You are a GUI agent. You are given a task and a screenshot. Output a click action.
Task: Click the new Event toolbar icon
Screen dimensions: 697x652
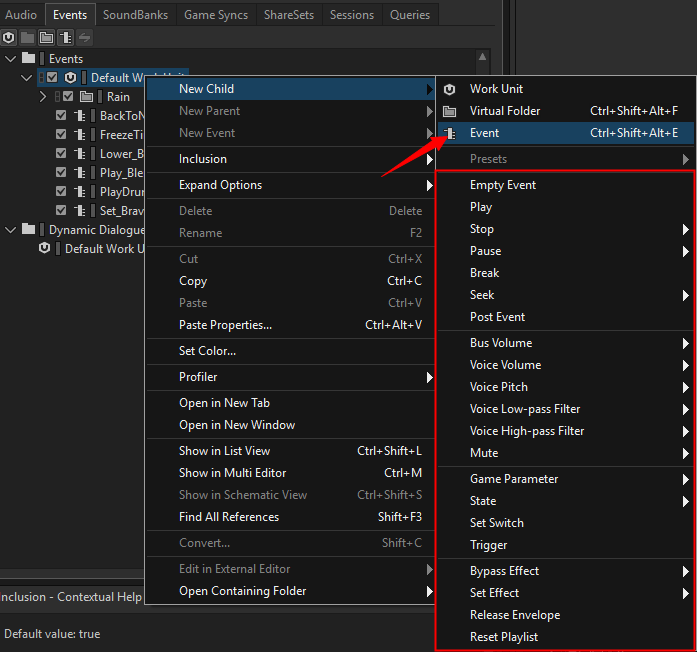pos(65,38)
